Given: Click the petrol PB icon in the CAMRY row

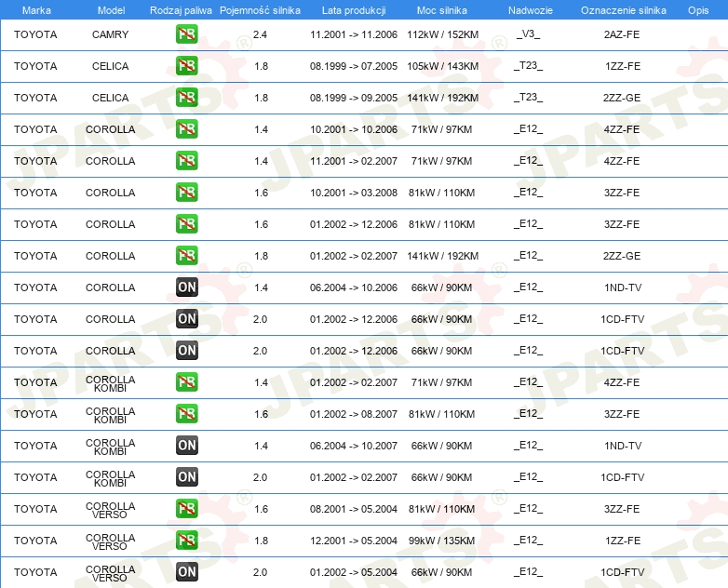Looking at the screenshot, I should (x=186, y=34).
